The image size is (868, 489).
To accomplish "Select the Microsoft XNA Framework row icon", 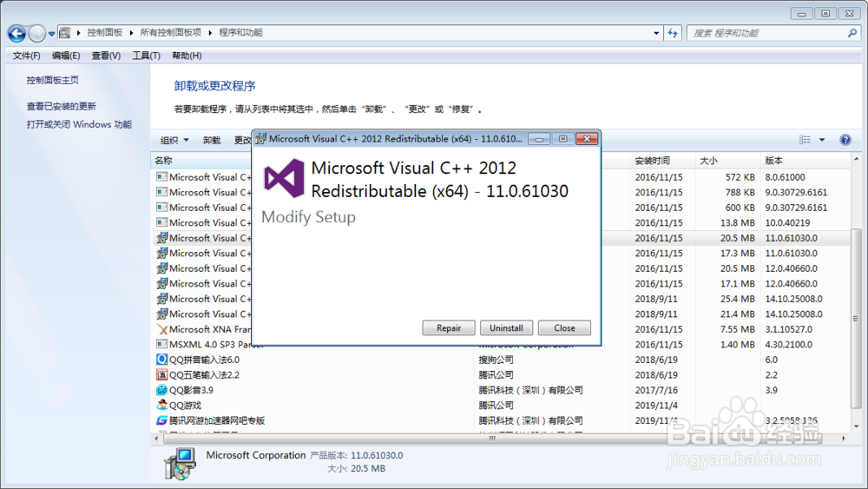I will click(x=161, y=329).
